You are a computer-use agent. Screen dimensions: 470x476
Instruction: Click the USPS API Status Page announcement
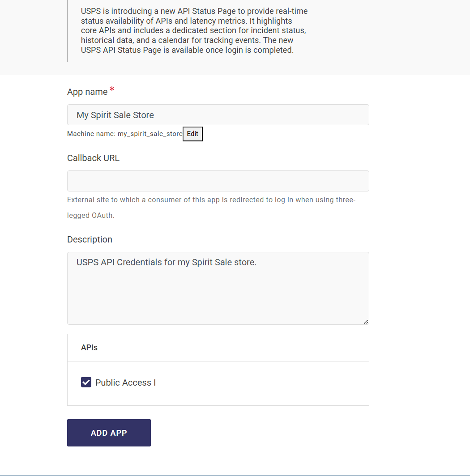(x=194, y=30)
